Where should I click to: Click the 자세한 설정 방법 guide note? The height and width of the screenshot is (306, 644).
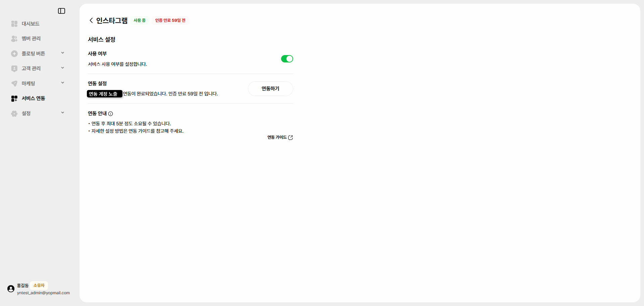pos(138,131)
